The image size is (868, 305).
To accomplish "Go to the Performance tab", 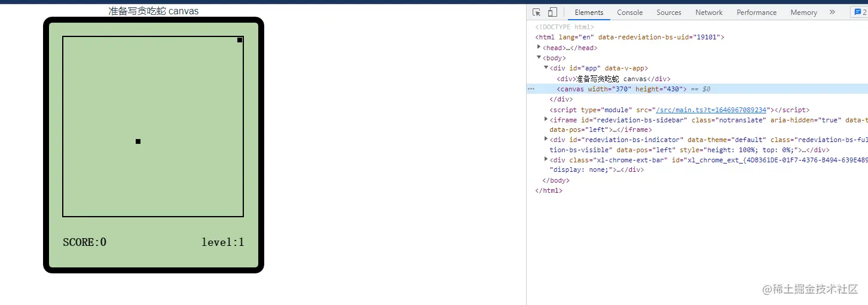I will tap(756, 12).
